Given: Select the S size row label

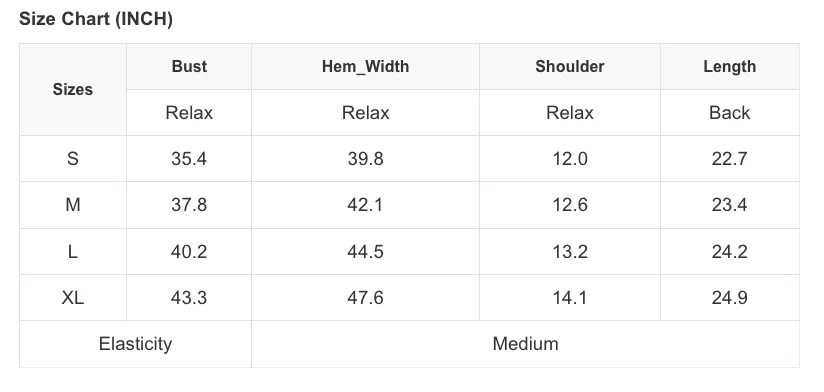Looking at the screenshot, I should tap(73, 159).
